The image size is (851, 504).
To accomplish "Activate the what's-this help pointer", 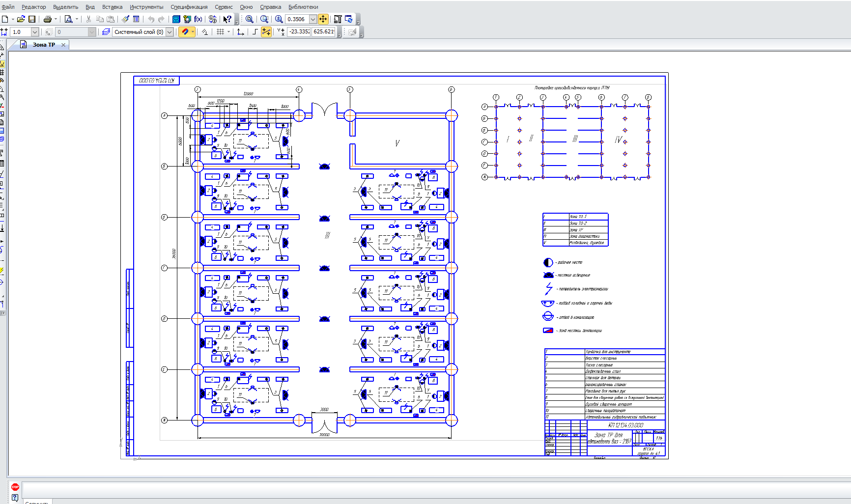I will 227,19.
